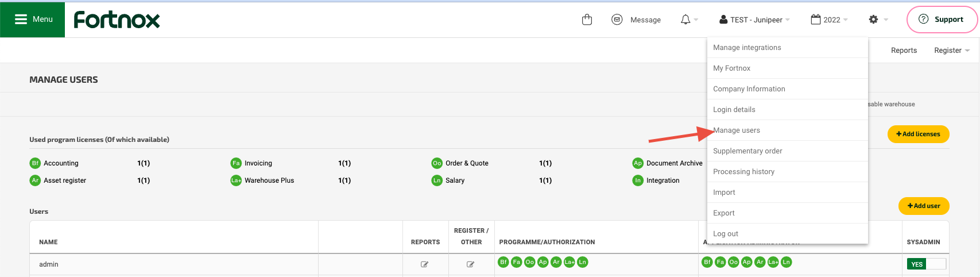Open the Reports link
This screenshot has height=277, width=980.
pos(904,51)
